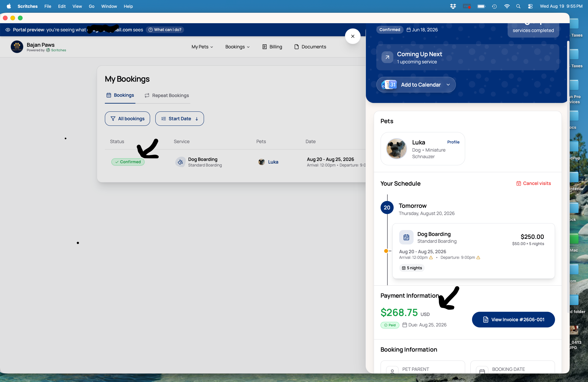Open Control Center from the menu bar
This screenshot has width=588, height=382.
(x=530, y=6)
